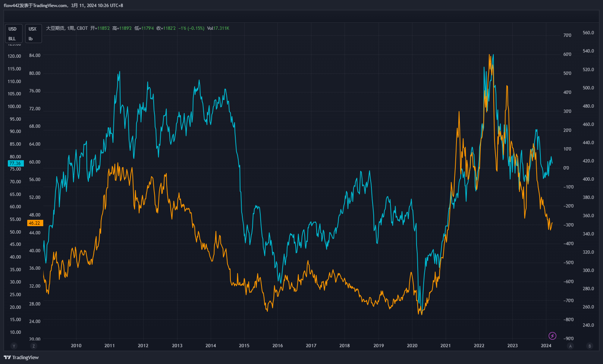Viewport: 603px width, 364px height.
Task: Click the 高=1189'2 high value
Action: [x=122, y=28]
